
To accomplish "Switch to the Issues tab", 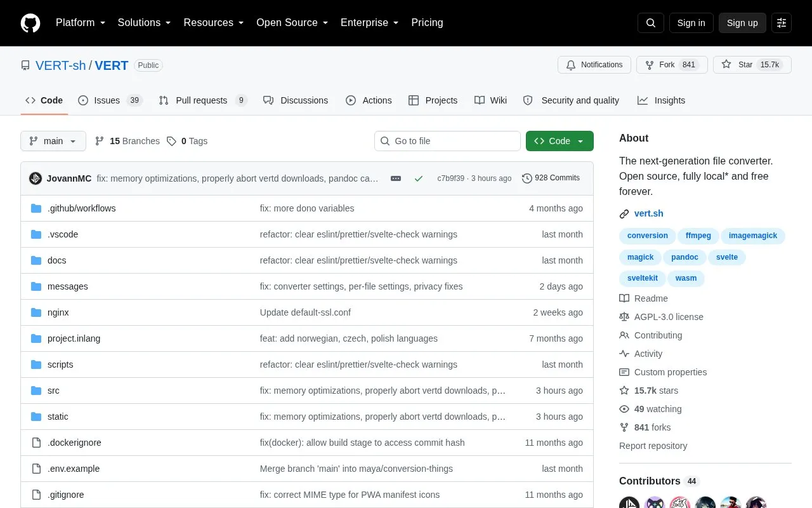I will [x=110, y=100].
